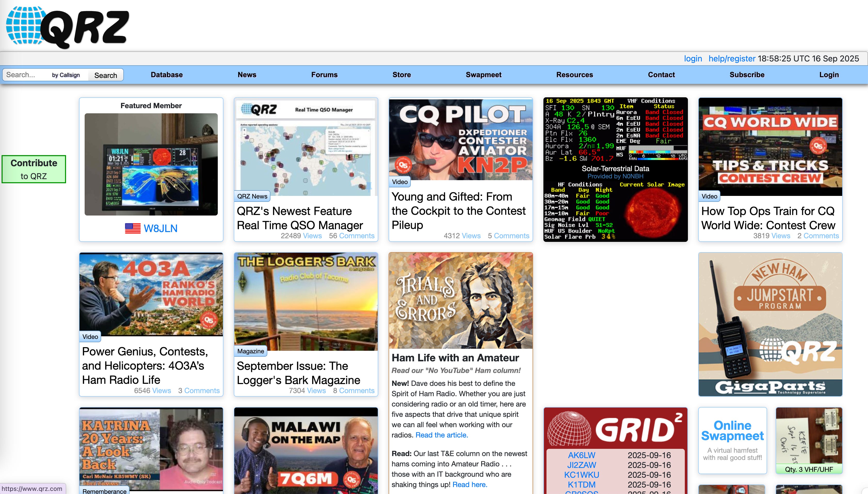Open the Forums menu item
Image resolution: width=868 pixels, height=494 pixels.
[324, 75]
